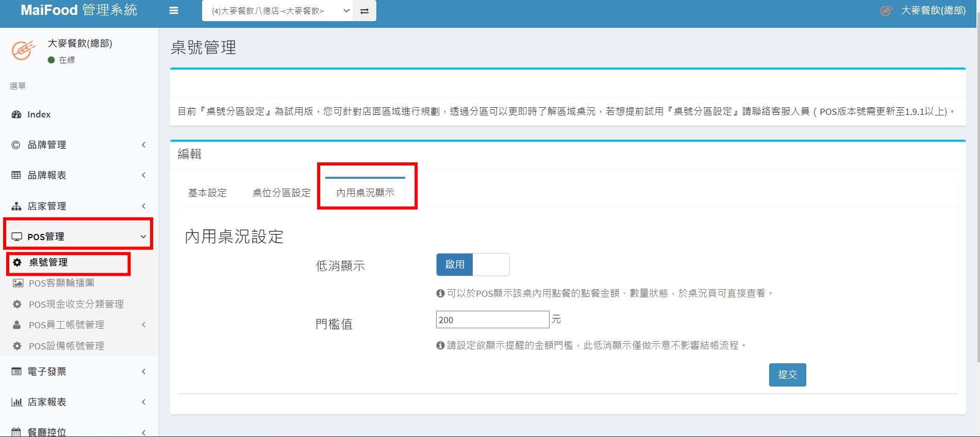Viewport: 980px width, 437px height.
Task: Click the POS員工帳號管理 user icon
Action: tap(17, 325)
